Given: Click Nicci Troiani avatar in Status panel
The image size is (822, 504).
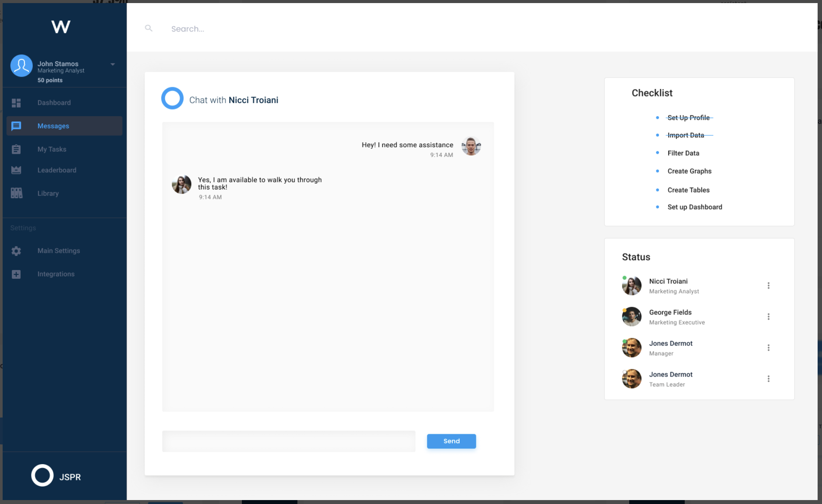Looking at the screenshot, I should click(x=632, y=286).
